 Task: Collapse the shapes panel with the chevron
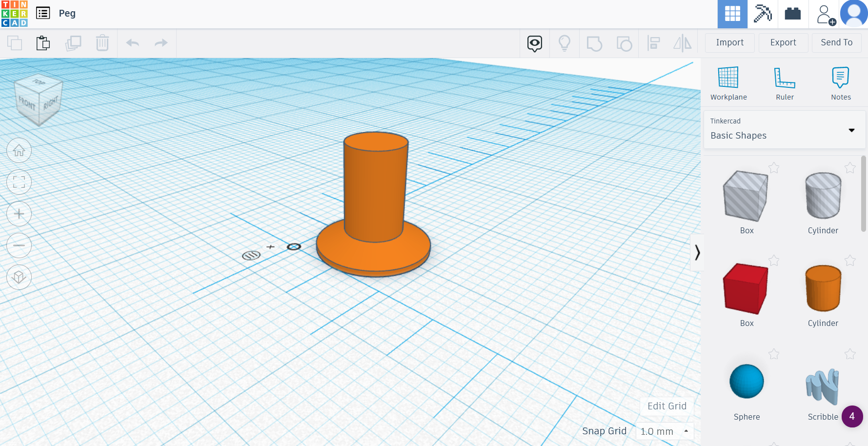697,252
